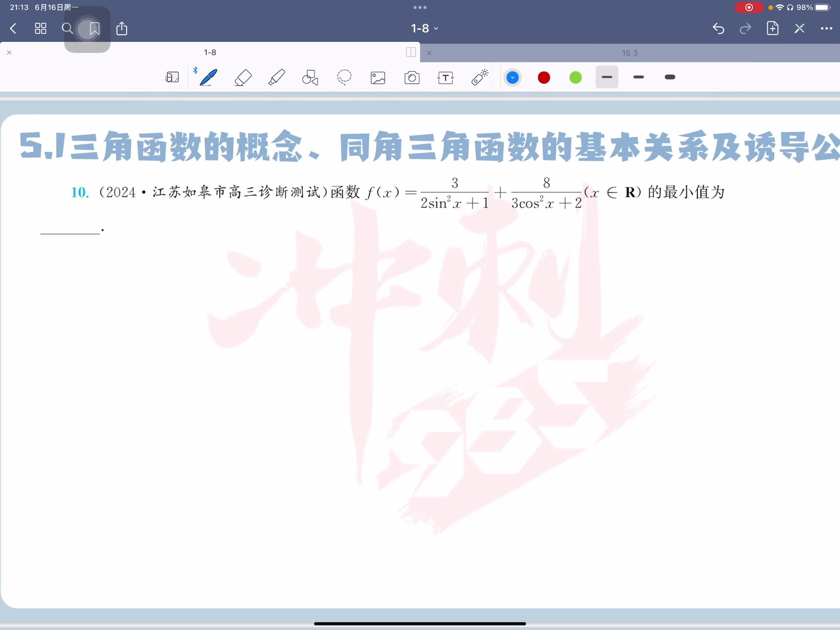This screenshot has height=630, width=840.
Task: Toggle the zoom window tool
Action: click(x=172, y=77)
